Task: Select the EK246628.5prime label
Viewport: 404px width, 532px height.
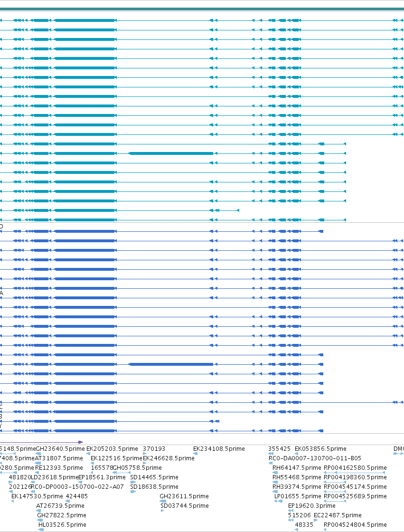Action: click(x=169, y=458)
